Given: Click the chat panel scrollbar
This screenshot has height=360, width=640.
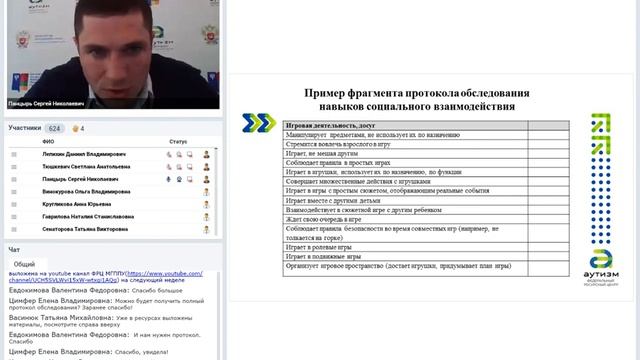Looking at the screenshot, I should 218,315.
